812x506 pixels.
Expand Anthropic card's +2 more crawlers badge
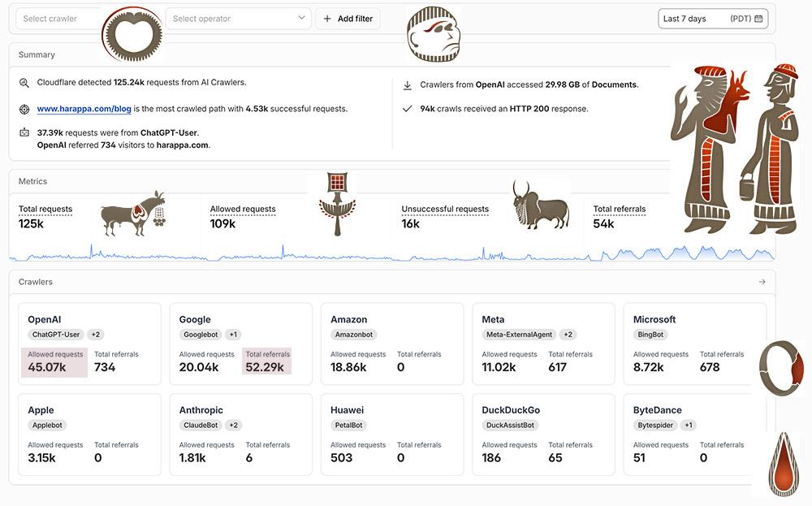click(234, 426)
